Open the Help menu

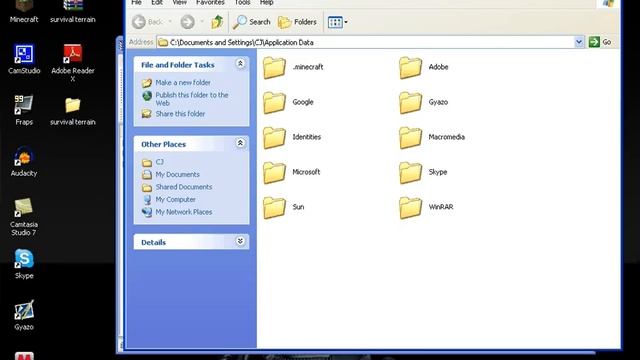pyautogui.click(x=267, y=3)
